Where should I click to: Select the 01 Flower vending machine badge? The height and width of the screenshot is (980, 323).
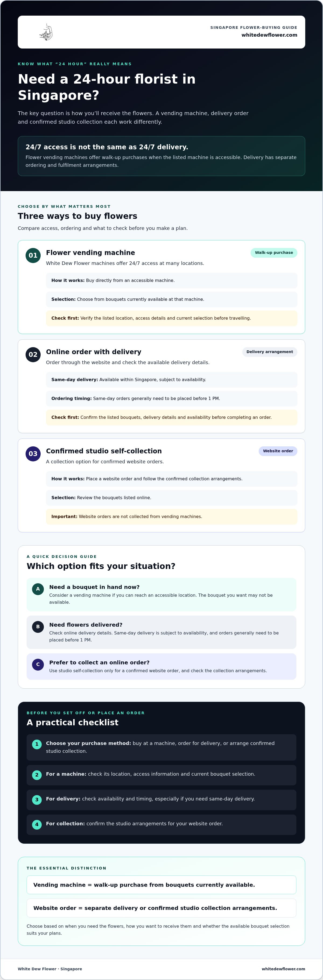pos(33,255)
